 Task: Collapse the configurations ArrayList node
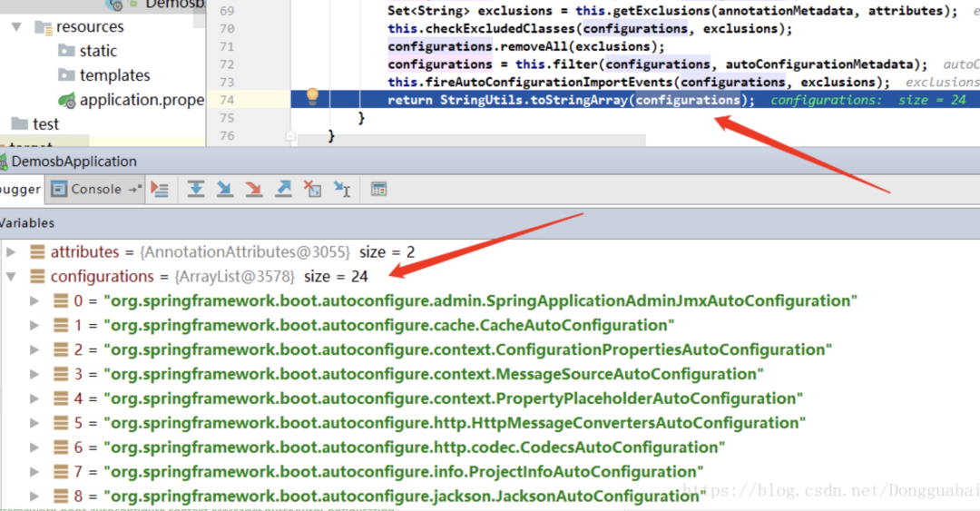pos(11,277)
